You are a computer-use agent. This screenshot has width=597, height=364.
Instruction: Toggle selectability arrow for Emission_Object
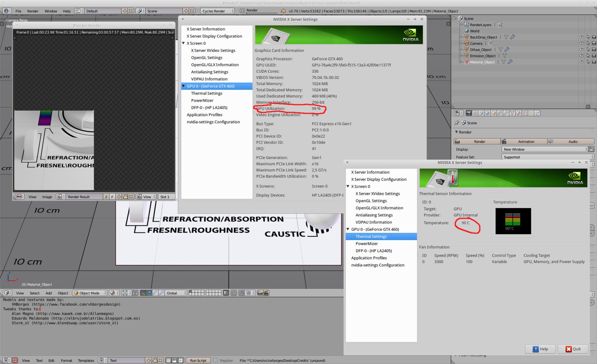[x=588, y=56]
